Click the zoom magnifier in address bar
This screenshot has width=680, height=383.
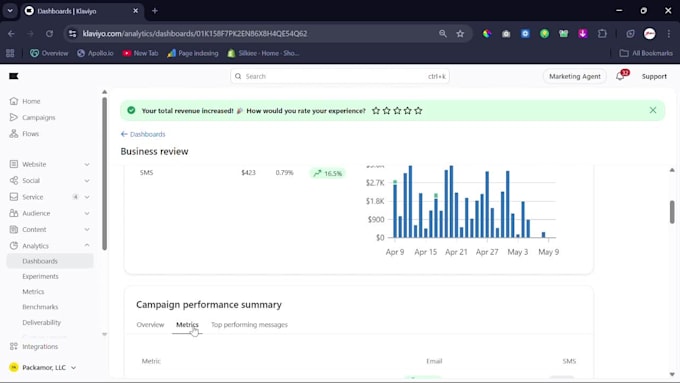(442, 33)
